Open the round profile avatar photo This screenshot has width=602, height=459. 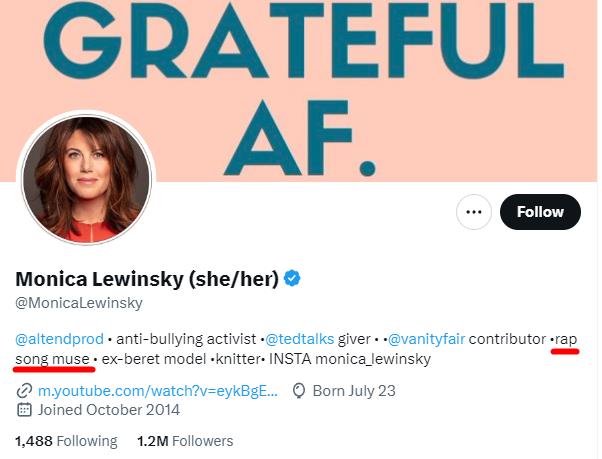[86, 180]
